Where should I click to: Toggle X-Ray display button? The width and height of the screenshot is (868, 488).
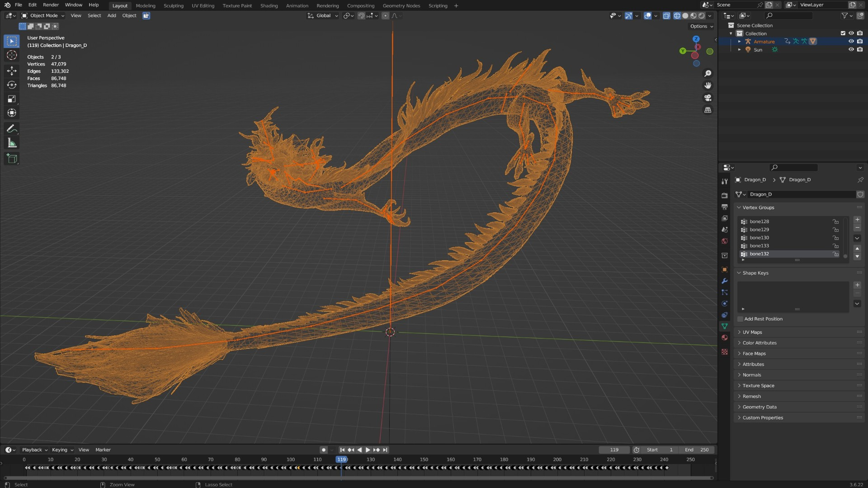[x=666, y=15]
